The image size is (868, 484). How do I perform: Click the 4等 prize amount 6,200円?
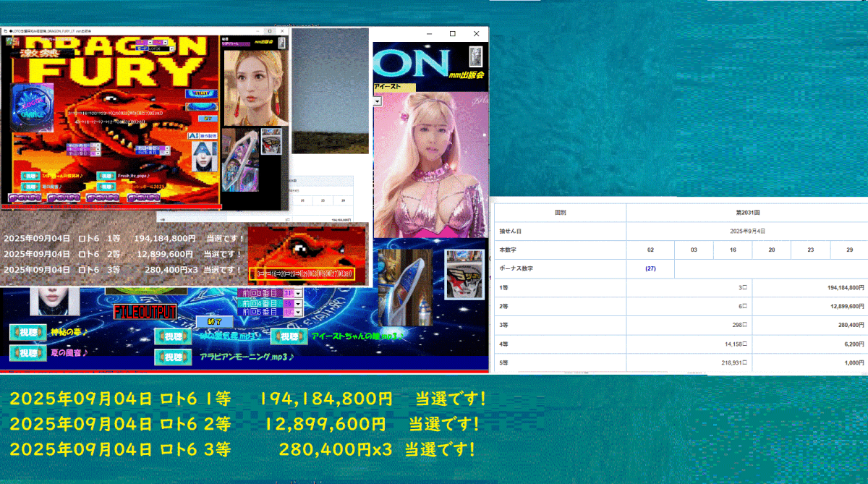click(x=854, y=344)
